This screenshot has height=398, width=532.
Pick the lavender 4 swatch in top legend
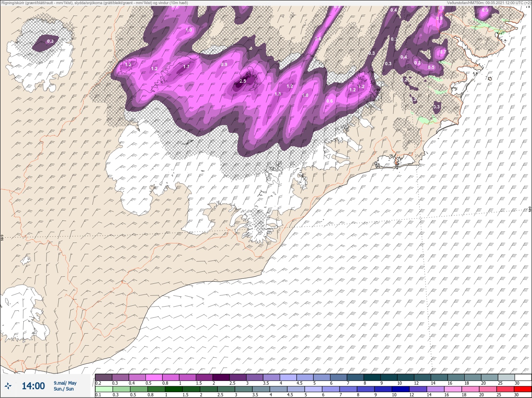point(288,377)
